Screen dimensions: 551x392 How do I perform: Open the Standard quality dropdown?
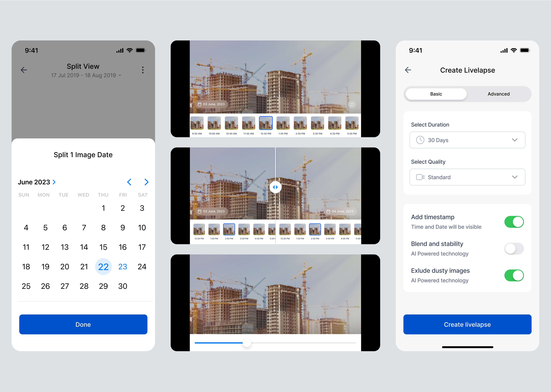pyautogui.click(x=467, y=177)
